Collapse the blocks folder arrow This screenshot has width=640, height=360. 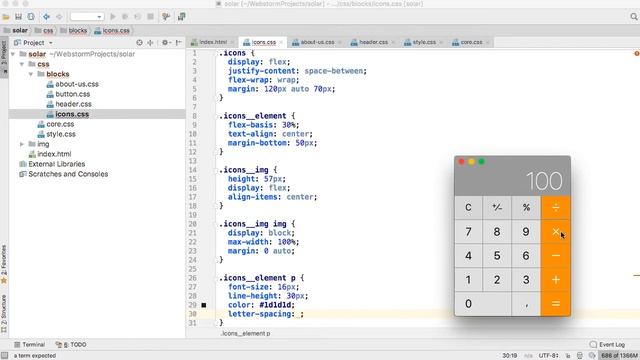pos(31,74)
